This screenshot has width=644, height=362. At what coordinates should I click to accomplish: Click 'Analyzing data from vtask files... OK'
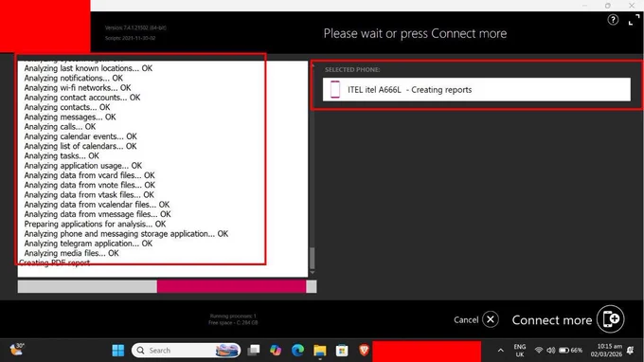[89, 195]
